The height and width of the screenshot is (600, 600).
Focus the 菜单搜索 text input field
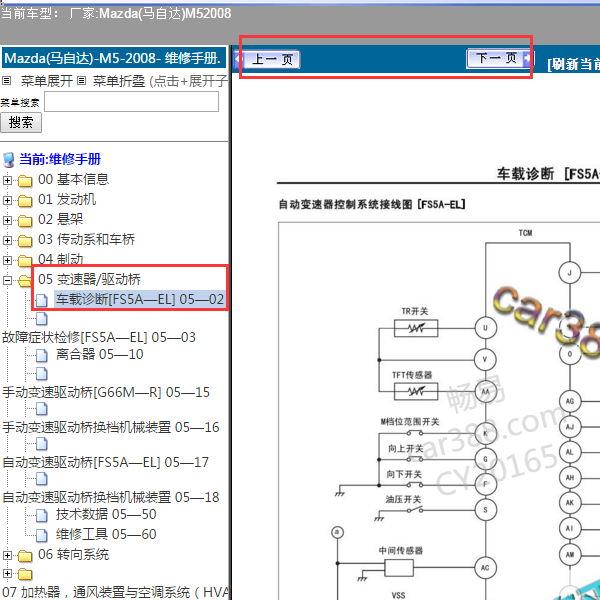pyautogui.click(x=132, y=102)
